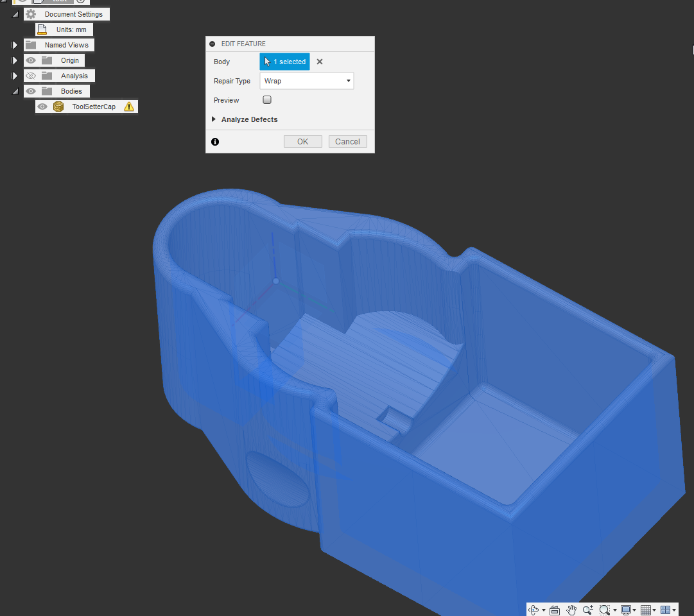This screenshot has height=616, width=694.
Task: Cancel the Edit Feature dialog
Action: coord(347,141)
